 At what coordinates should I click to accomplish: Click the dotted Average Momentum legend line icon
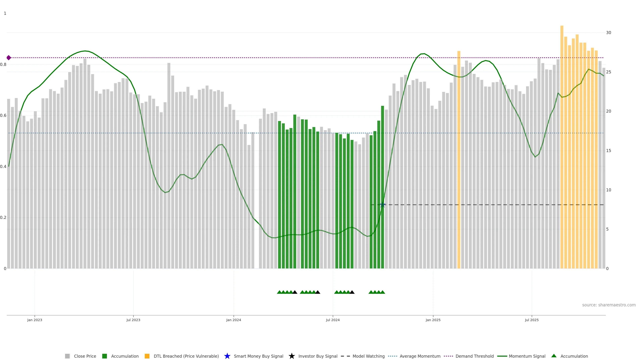[x=392, y=356]
